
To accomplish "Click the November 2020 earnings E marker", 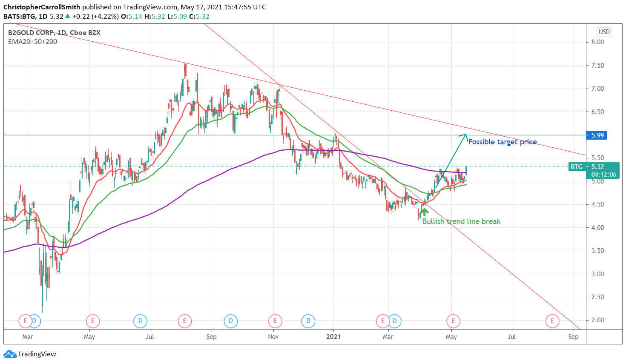I will 275,321.
